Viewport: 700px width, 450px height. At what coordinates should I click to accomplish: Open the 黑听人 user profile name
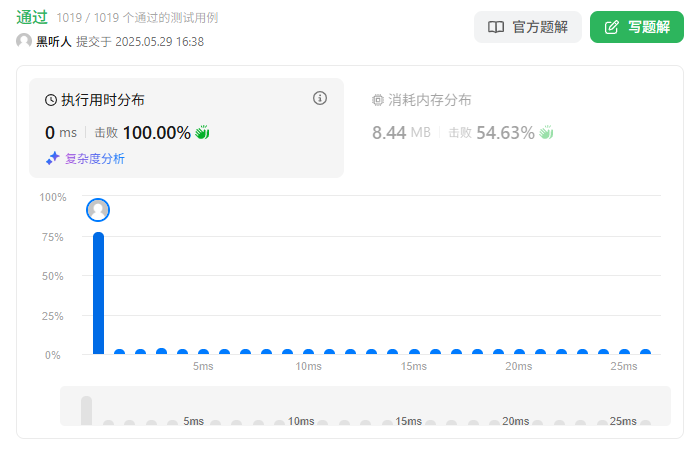[x=54, y=42]
